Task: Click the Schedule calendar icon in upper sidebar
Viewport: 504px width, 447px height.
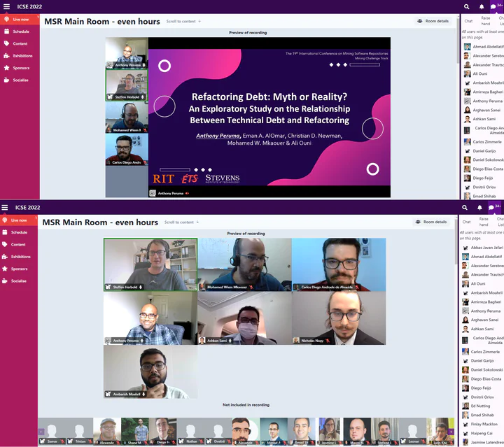Action: [x=6, y=31]
